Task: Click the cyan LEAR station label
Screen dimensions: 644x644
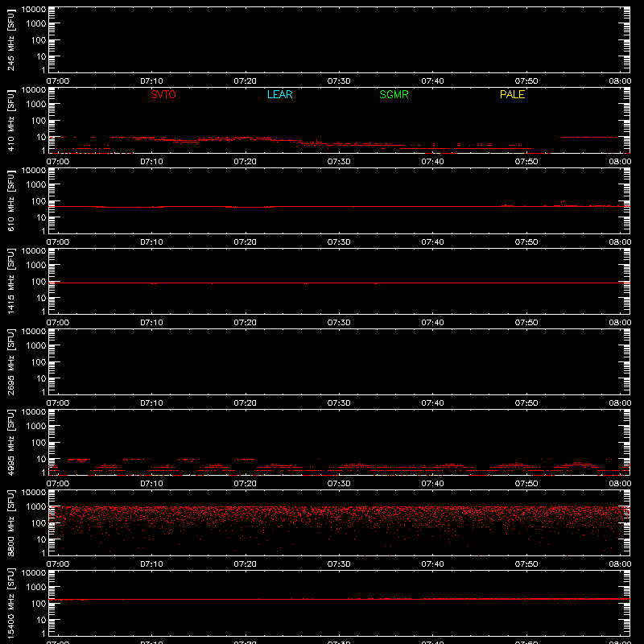Action: (279, 94)
